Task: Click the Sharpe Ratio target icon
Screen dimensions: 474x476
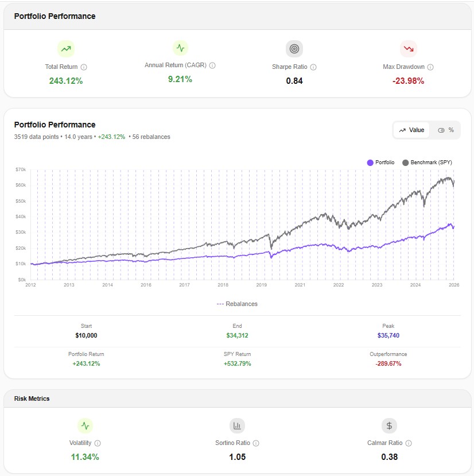Action: click(x=294, y=49)
